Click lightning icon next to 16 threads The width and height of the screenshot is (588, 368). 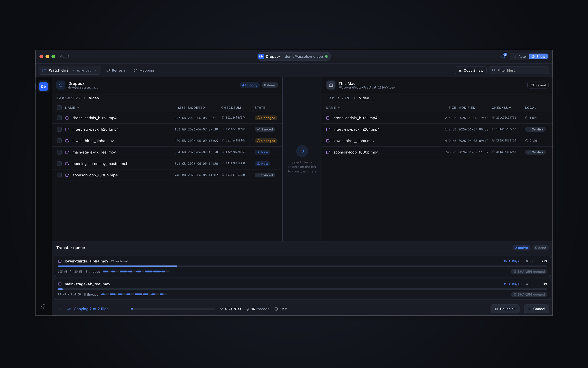pyautogui.click(x=248, y=309)
